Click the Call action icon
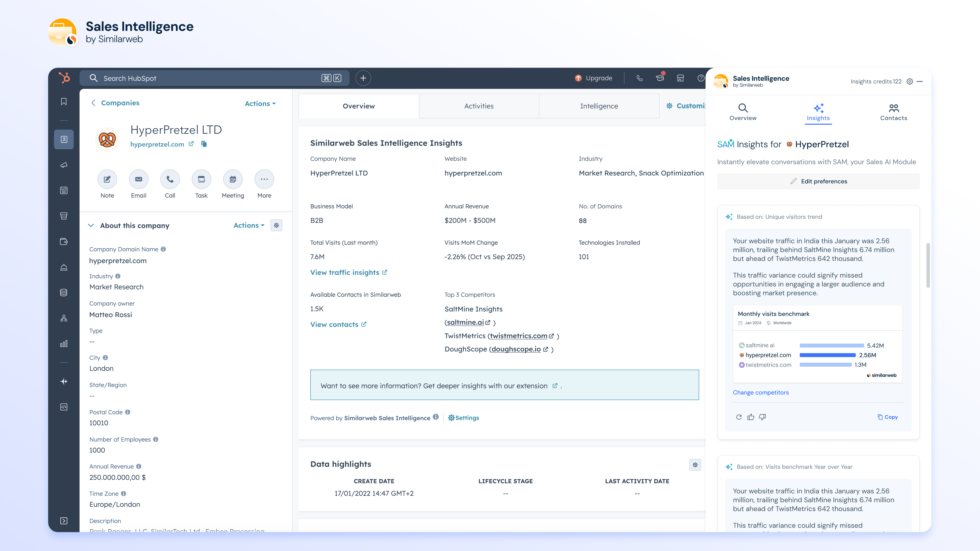Screen dimensions: 980x551 [x=170, y=179]
